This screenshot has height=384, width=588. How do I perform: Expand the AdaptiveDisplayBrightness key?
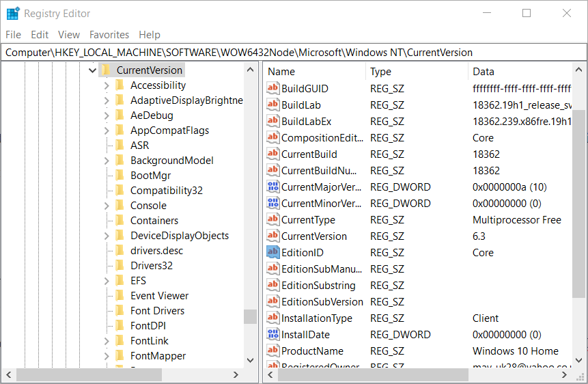[x=107, y=100]
